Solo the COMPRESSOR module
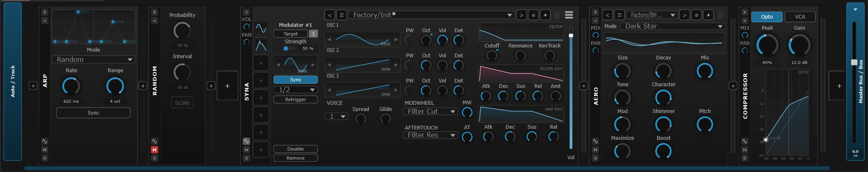 pos(744,158)
